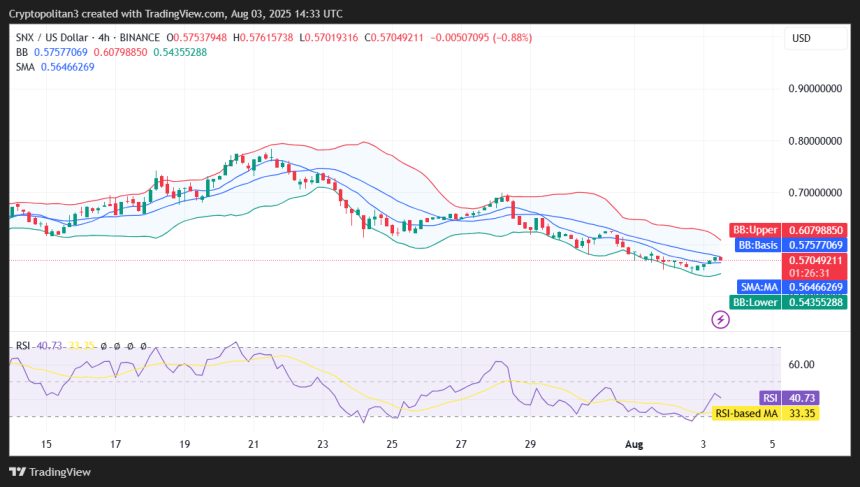
Task: Click the RSI-based MA 33.35 tag
Action: [765, 414]
